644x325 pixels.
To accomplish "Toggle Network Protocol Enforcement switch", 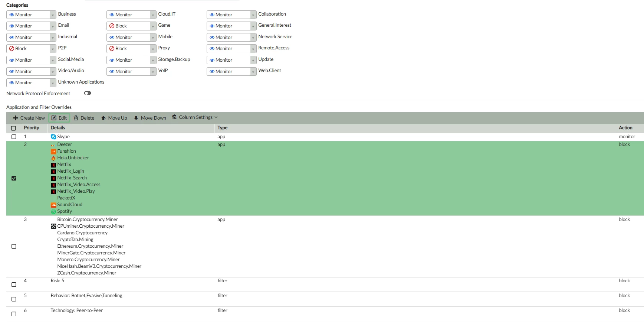I will pyautogui.click(x=88, y=93).
